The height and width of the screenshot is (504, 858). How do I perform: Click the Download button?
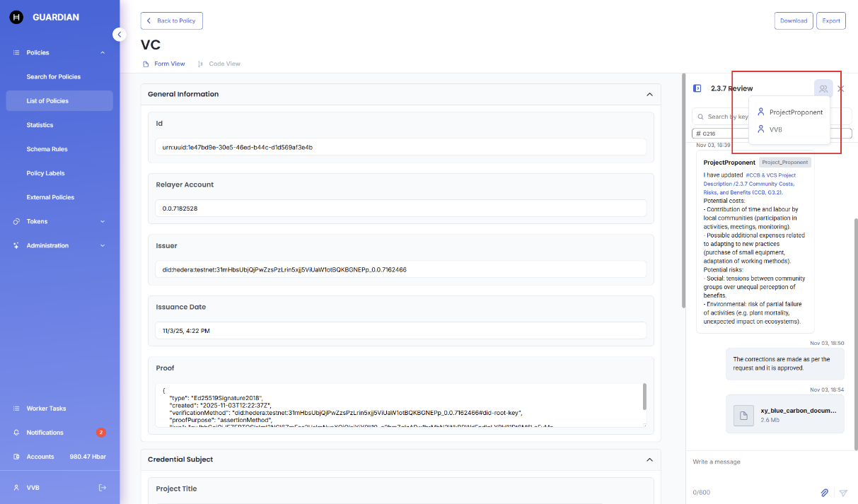(x=793, y=21)
